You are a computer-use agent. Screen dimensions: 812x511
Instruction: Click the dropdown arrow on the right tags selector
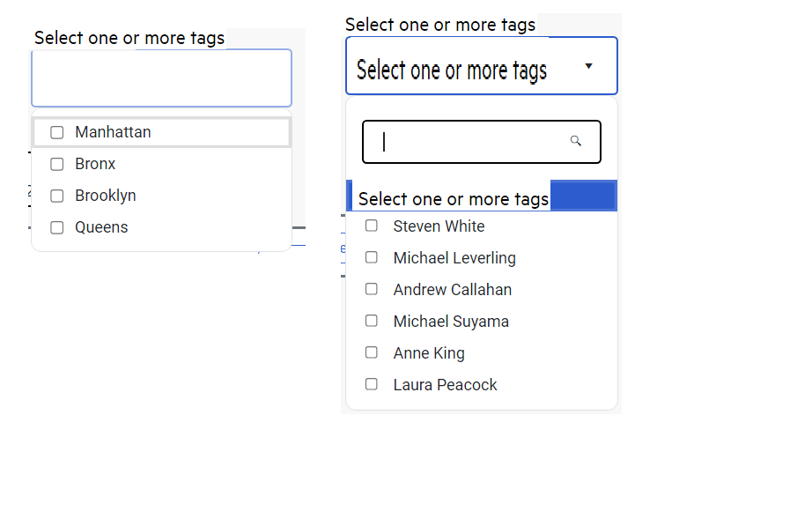[588, 66]
